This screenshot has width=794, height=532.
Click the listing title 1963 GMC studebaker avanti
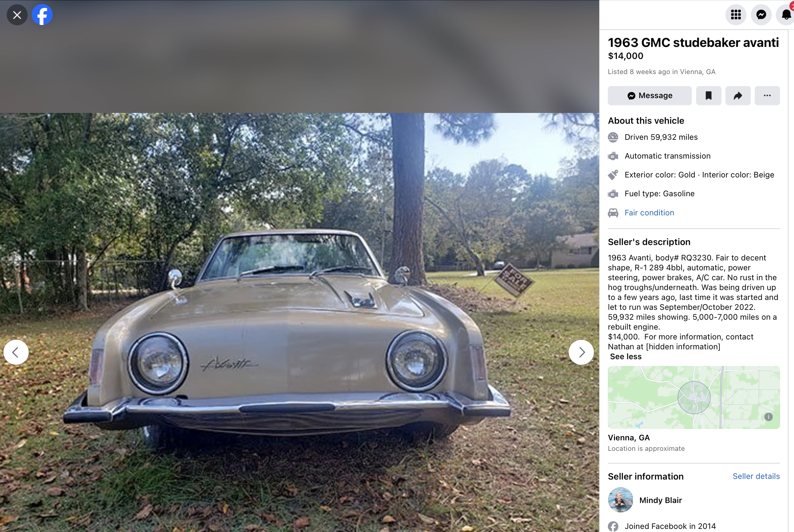pos(693,43)
